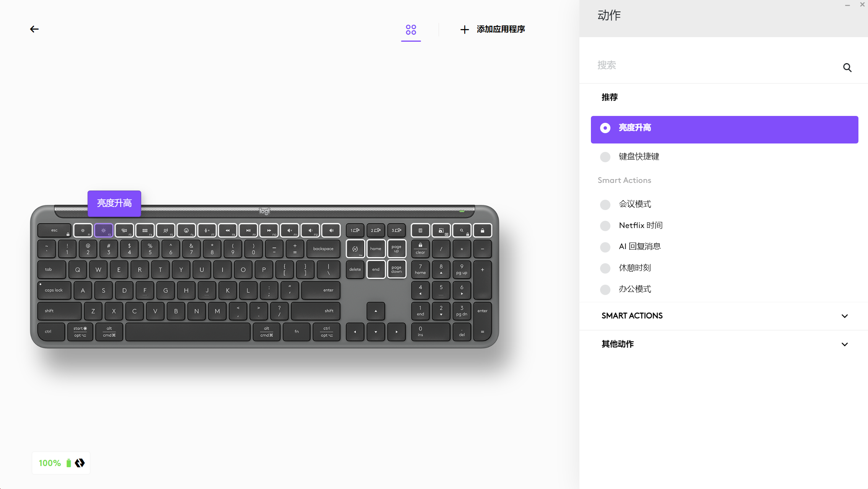
Task: Select the Easy-Switch 1 device key
Action: click(355, 230)
